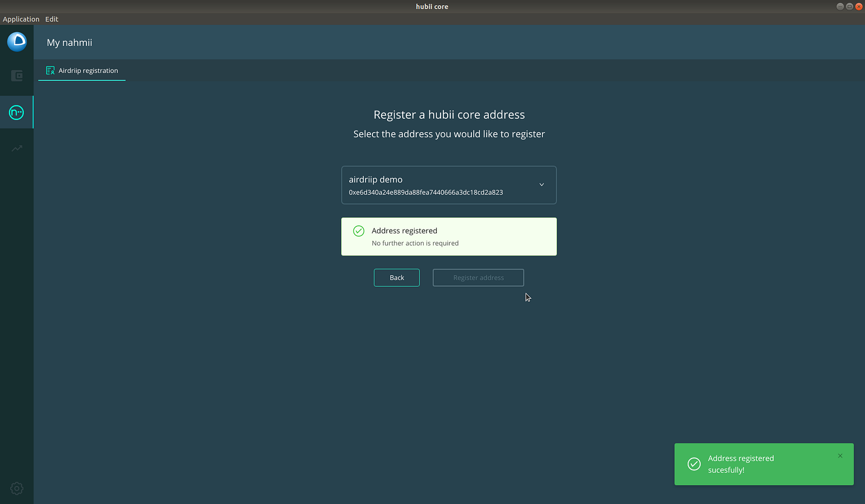
Task: Click the Airdriip registration tab icon
Action: (x=50, y=71)
